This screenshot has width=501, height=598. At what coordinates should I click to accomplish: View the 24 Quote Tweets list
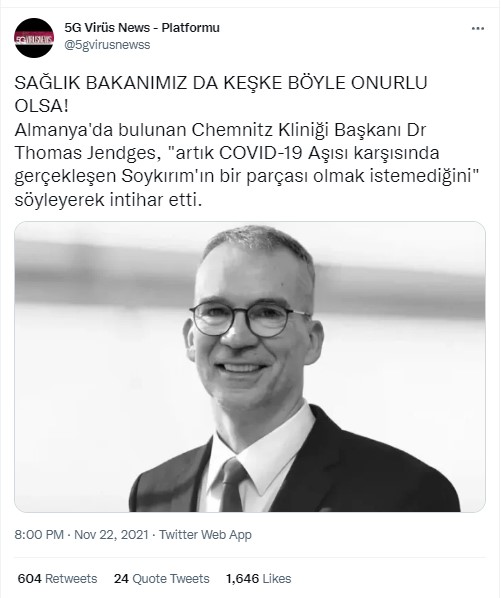pos(162,579)
